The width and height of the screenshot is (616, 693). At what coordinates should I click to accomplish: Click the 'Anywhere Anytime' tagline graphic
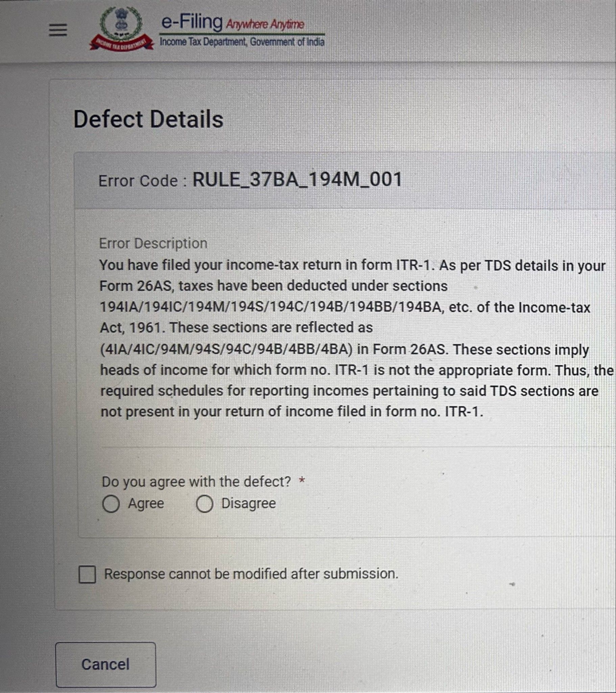pyautogui.click(x=266, y=24)
